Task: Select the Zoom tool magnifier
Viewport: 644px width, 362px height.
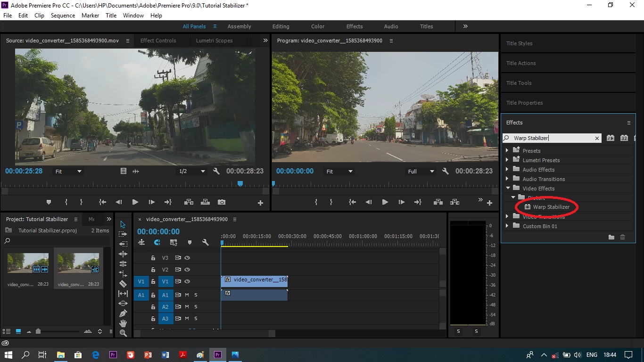Action: 123,333
